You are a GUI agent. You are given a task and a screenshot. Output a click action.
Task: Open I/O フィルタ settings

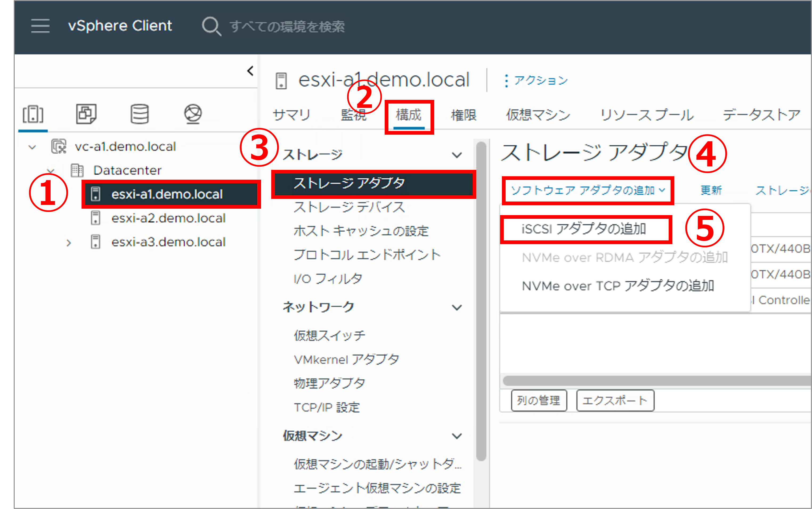328,279
